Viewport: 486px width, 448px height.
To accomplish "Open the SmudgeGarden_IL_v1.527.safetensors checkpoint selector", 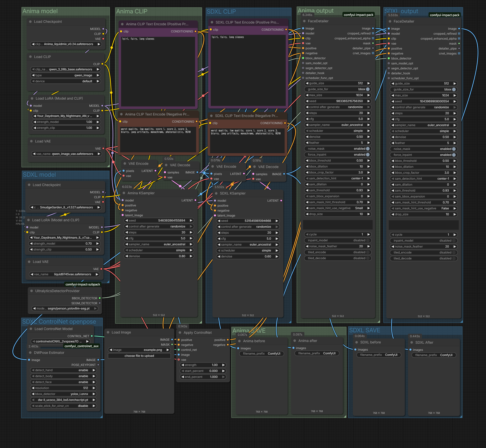I will (65, 207).
